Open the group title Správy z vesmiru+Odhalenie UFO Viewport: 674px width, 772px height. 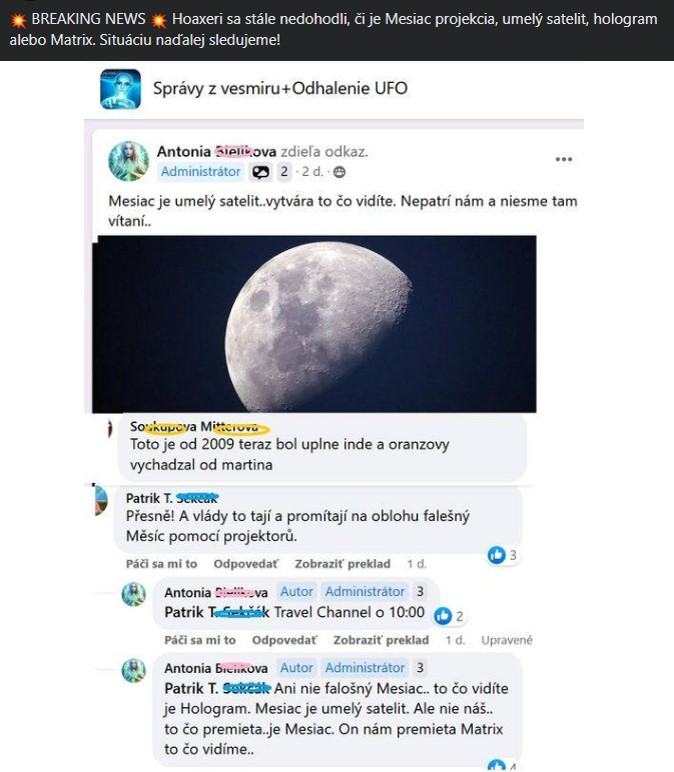coord(280,89)
